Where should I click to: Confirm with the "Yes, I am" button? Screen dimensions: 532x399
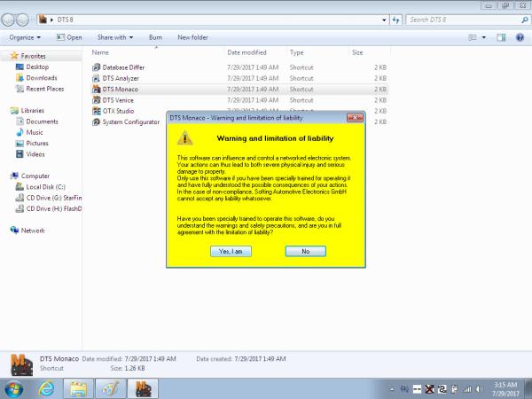coord(231,252)
